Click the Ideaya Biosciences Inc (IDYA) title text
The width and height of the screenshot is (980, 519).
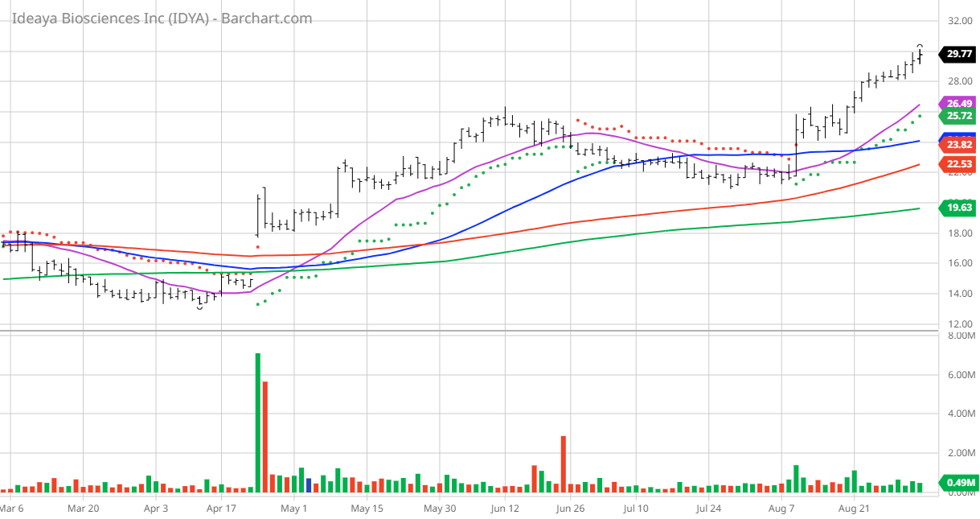coord(109,18)
